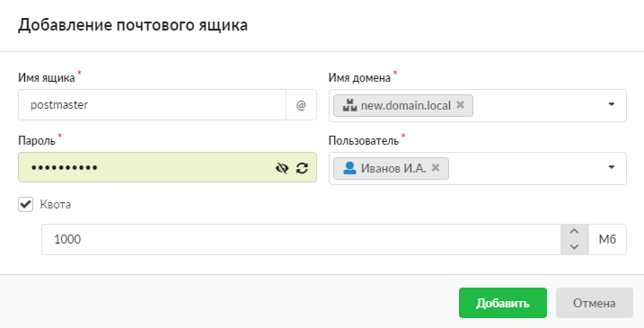Increase quota with up arrow
Screen dimensions: 644x328
(x=574, y=232)
